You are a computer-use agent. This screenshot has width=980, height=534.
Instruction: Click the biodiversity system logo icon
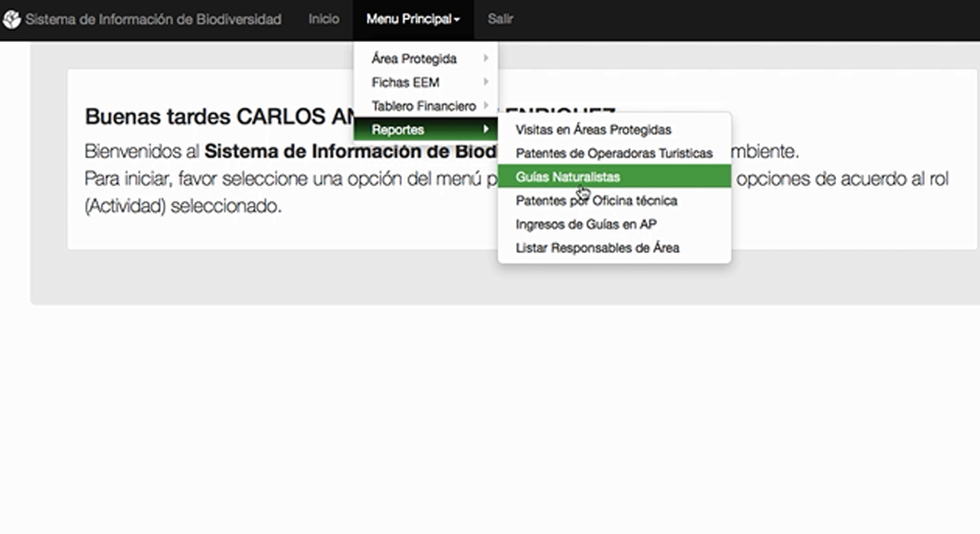coord(11,20)
